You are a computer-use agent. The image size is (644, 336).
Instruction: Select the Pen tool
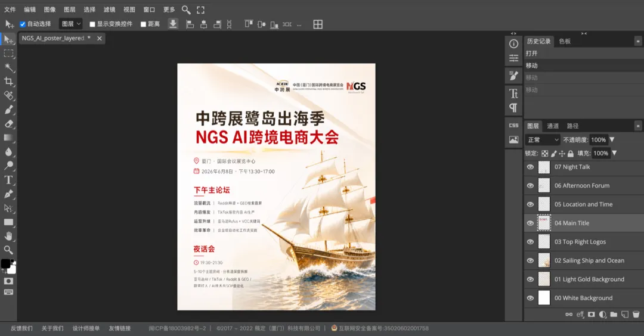tap(8, 194)
